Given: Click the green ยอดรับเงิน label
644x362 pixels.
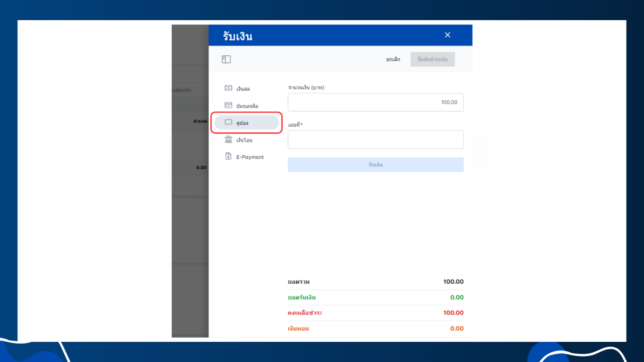Looking at the screenshot, I should click(302, 298).
